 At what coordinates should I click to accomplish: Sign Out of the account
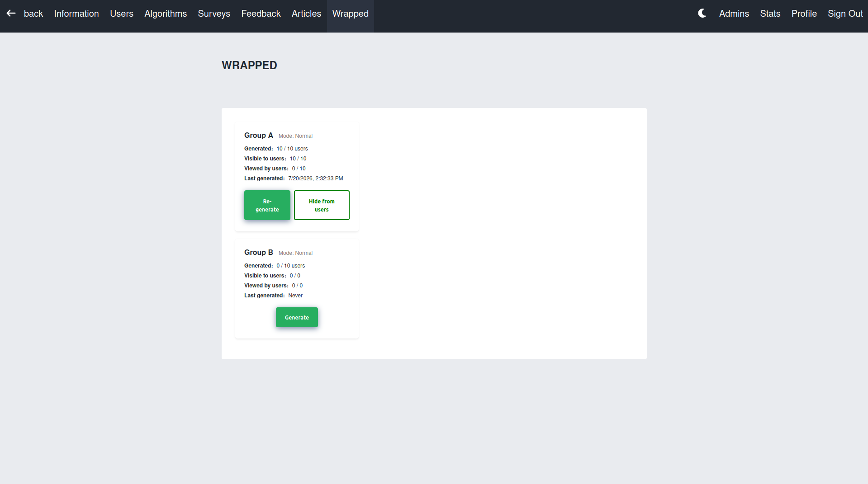(x=845, y=14)
